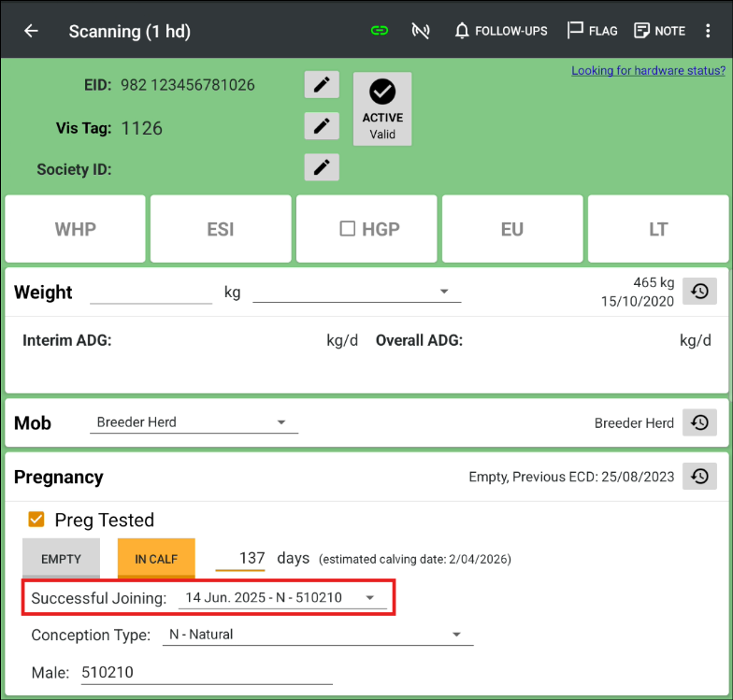Viewport: 733px width, 700px height.
Task: Toggle the ACTIVE Valid status button
Action: point(382,109)
